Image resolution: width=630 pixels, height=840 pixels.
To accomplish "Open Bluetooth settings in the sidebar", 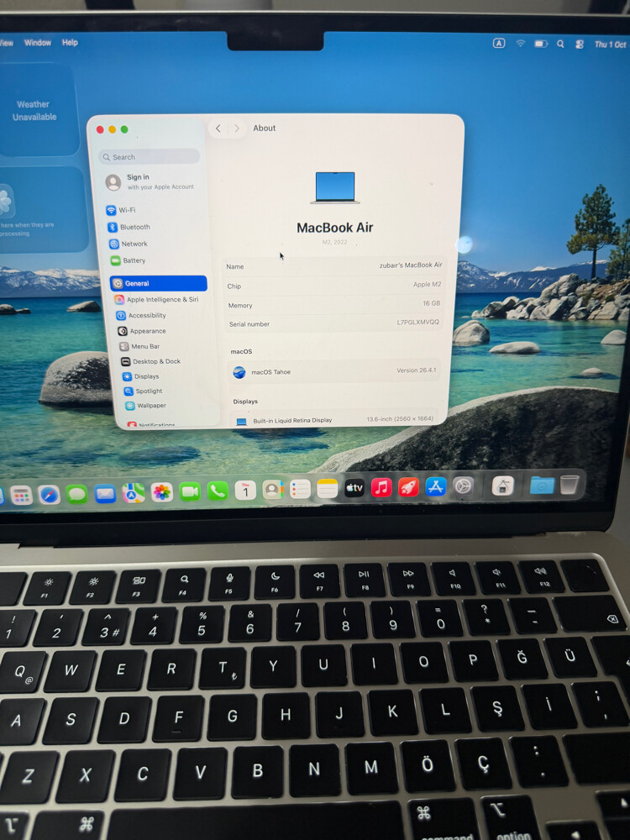I will point(129,227).
